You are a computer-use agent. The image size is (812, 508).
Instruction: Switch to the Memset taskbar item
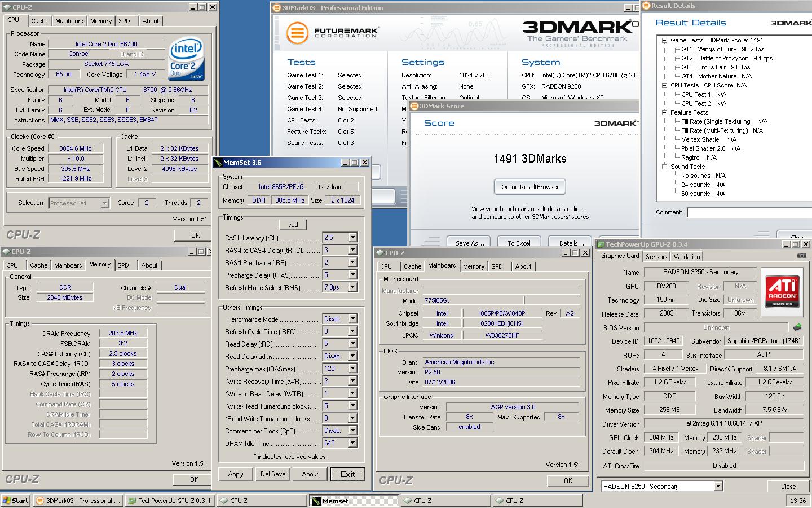[353, 501]
